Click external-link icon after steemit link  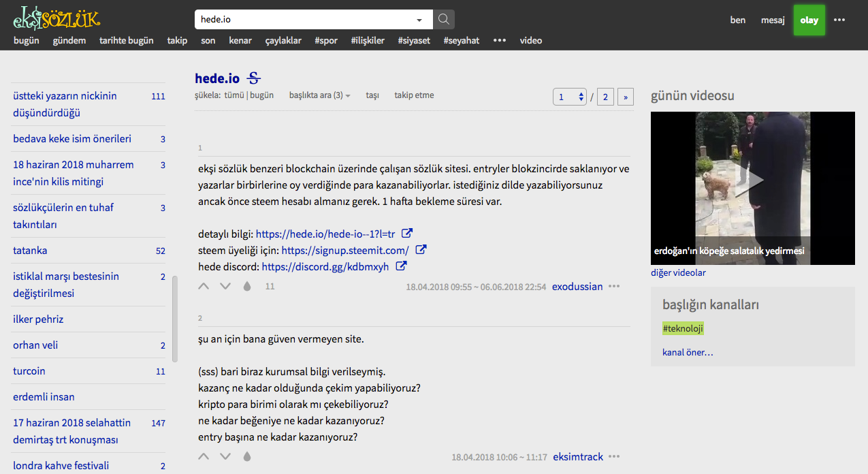point(421,249)
